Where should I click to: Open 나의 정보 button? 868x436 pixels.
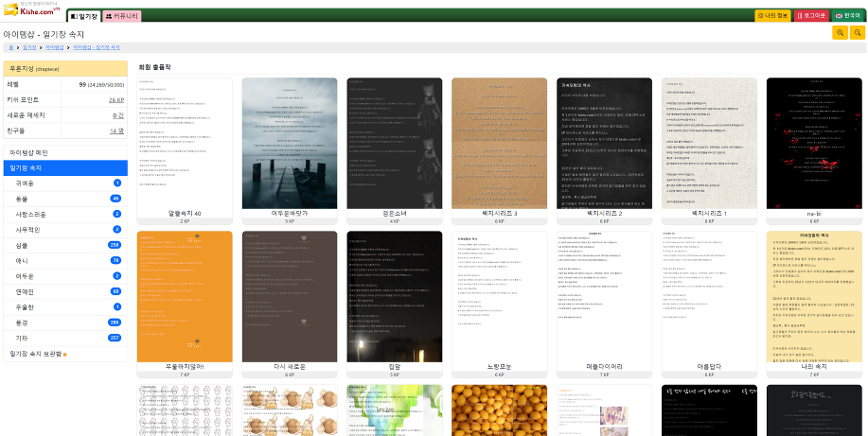[x=772, y=16]
